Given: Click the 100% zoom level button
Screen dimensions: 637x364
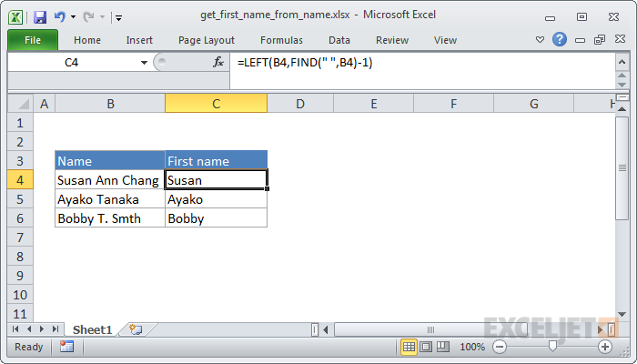Looking at the screenshot, I should tap(471, 347).
